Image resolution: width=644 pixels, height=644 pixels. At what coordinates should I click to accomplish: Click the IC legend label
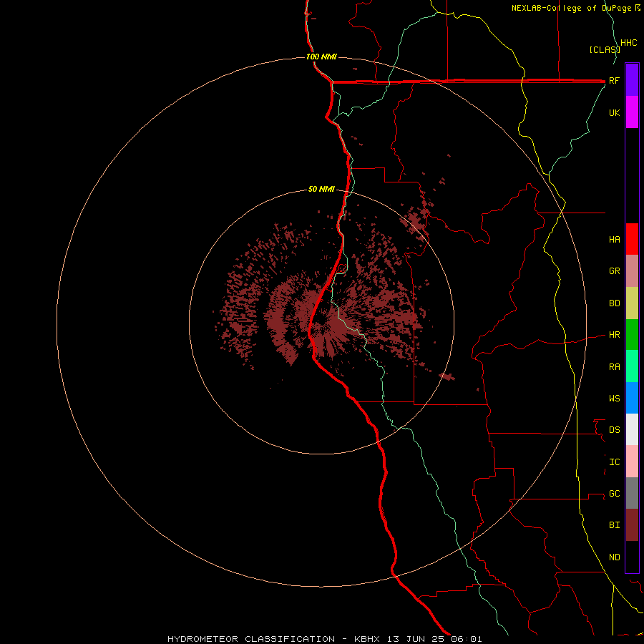pyautogui.click(x=615, y=462)
